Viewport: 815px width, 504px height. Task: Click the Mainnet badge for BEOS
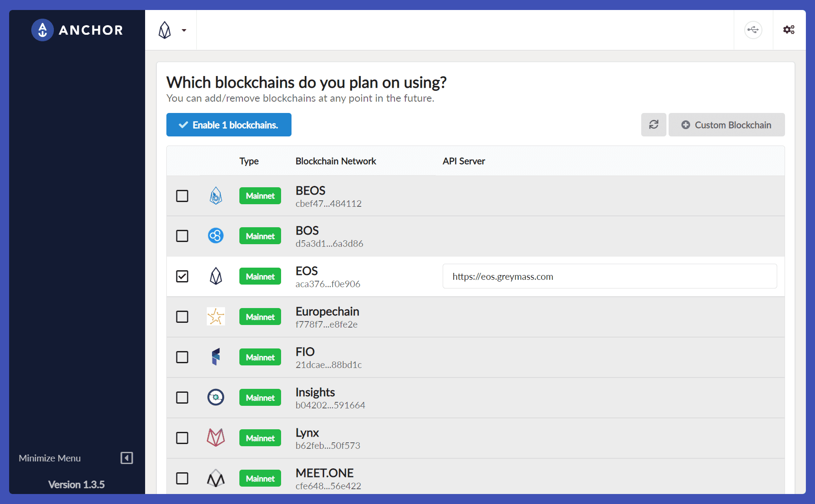click(260, 196)
